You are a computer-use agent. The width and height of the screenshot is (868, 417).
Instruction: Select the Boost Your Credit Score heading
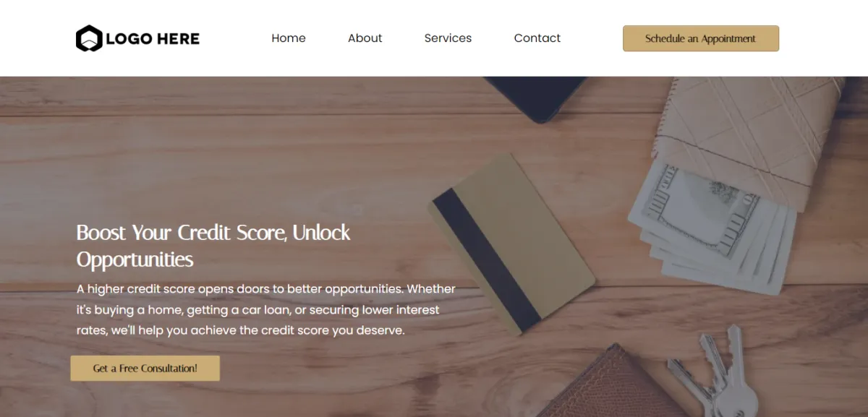213,246
